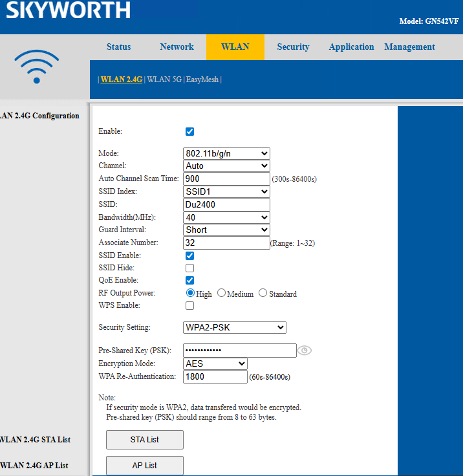This screenshot has height=476, width=463.
Task: Reveal password with the eye icon
Action: 304,351
